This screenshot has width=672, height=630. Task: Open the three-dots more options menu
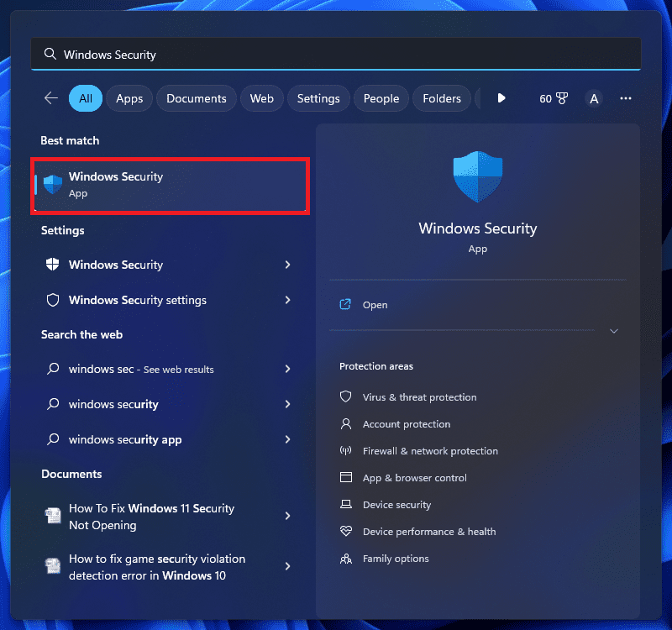tap(625, 98)
